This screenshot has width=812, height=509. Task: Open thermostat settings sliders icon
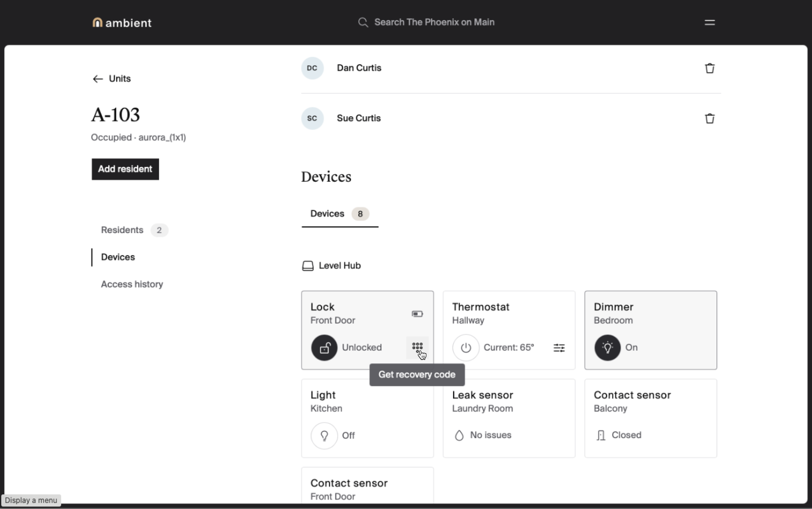[559, 348]
